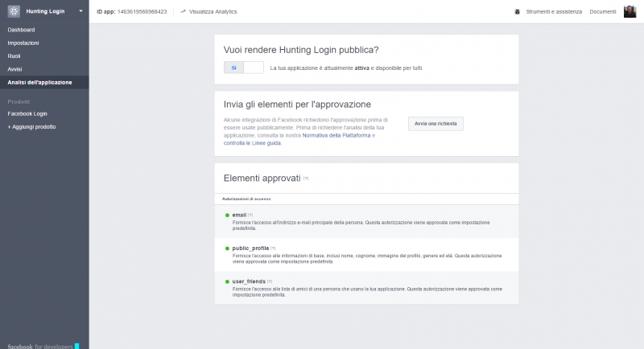Open Visualizza Analytics link
Viewport: 644px width, 349px height.
[x=213, y=11]
